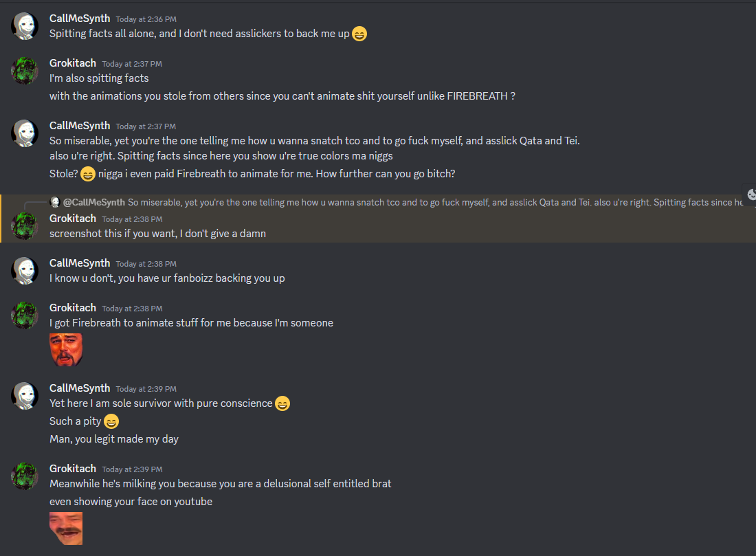Open CallMeSynth's avatar beside the 2:36 PM message
The width and height of the screenshot is (756, 556).
point(25,26)
